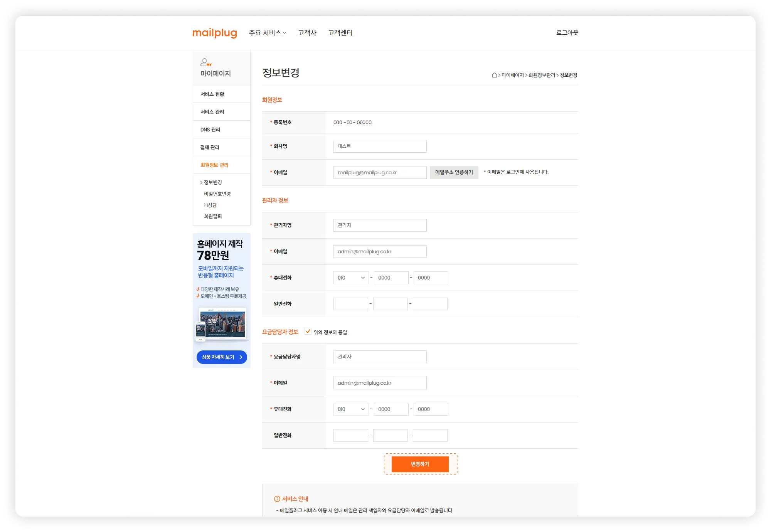Open admin mobile prefix 010 dropdown
Screen dimensions: 771x532
coord(351,278)
